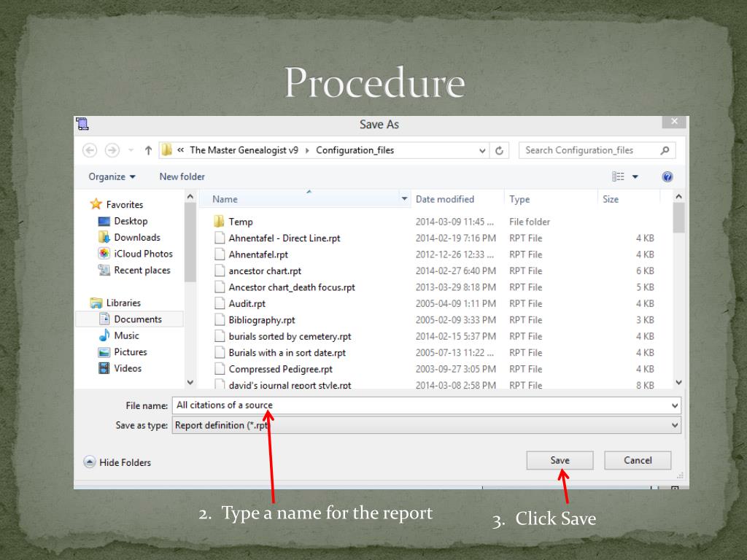This screenshot has height=560, width=747.
Task: Click the Audit.rpt file icon
Action: point(219,303)
